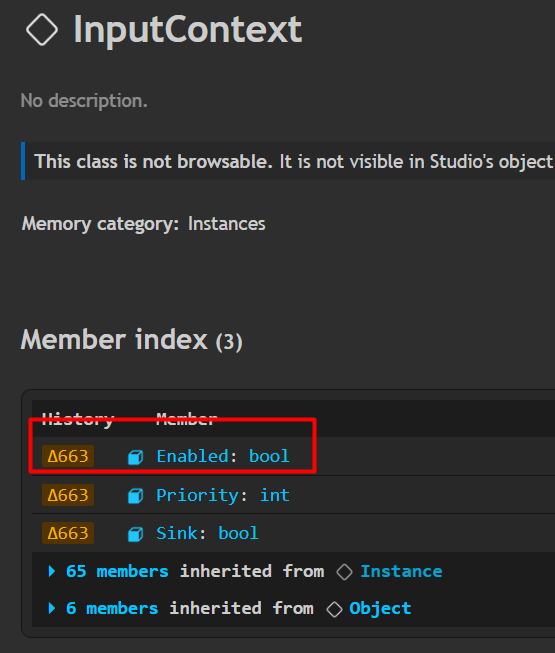Open the Δ663 history badge for Enabled
The height and width of the screenshot is (653, 555).
point(68,456)
